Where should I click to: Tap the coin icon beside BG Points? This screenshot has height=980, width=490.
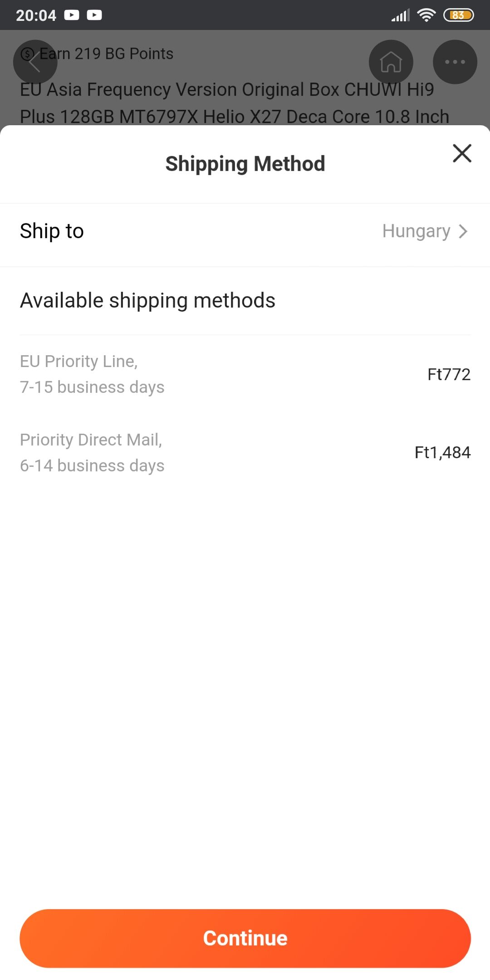pyautogui.click(x=28, y=54)
